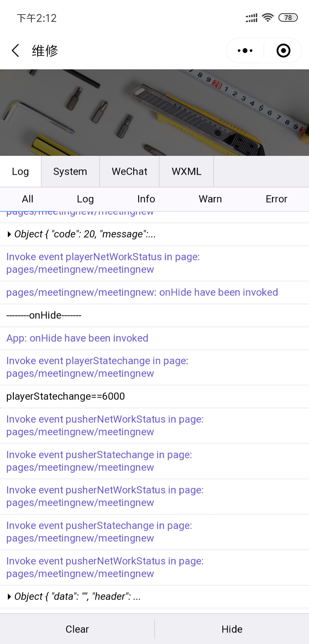Tap the playerStatechange==6000 log line
The image size is (309, 644).
click(66, 396)
